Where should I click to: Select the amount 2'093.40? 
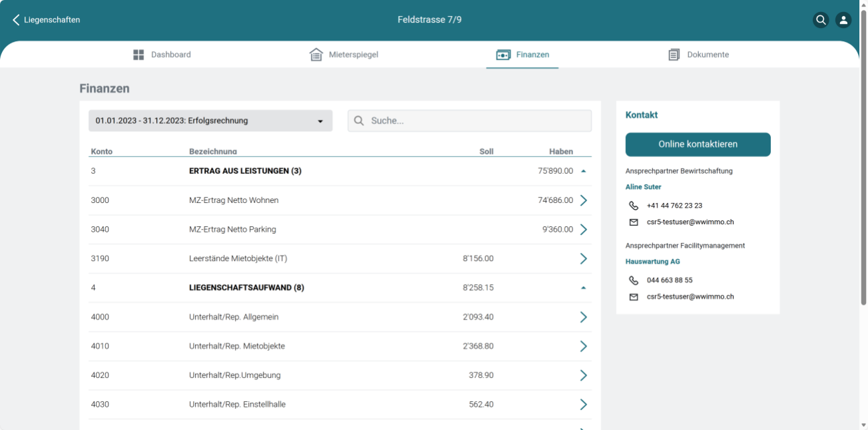479,318
